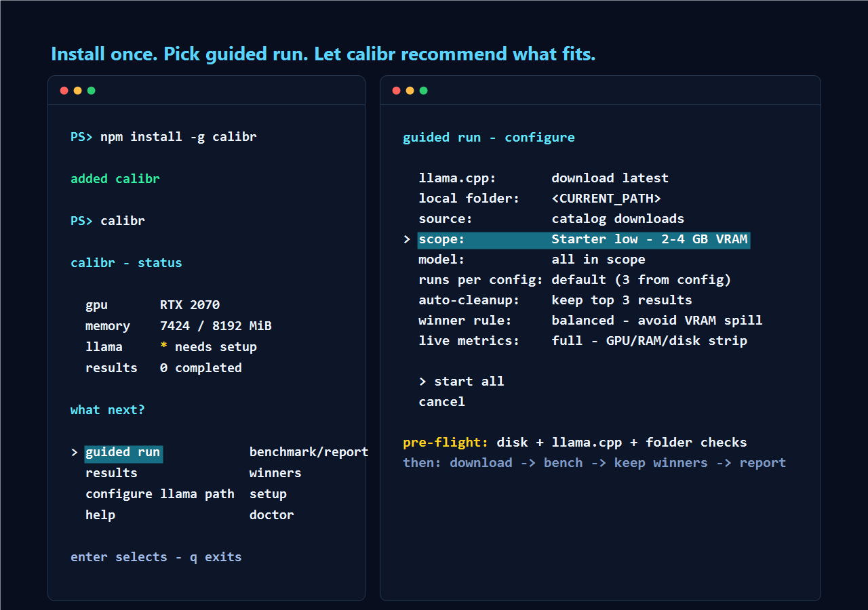This screenshot has width=868, height=610.
Task: Click the yellow asterisk beside needs setup
Action: pos(163,347)
